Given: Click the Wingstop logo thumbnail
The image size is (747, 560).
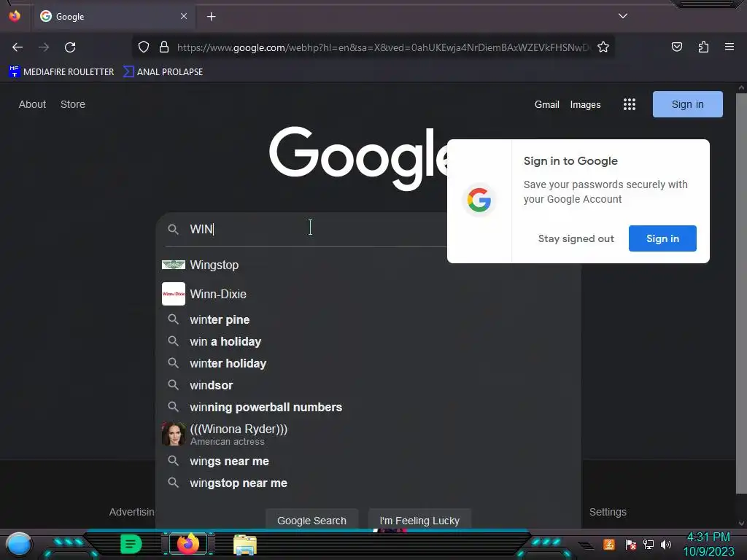Looking at the screenshot, I should point(174,265).
